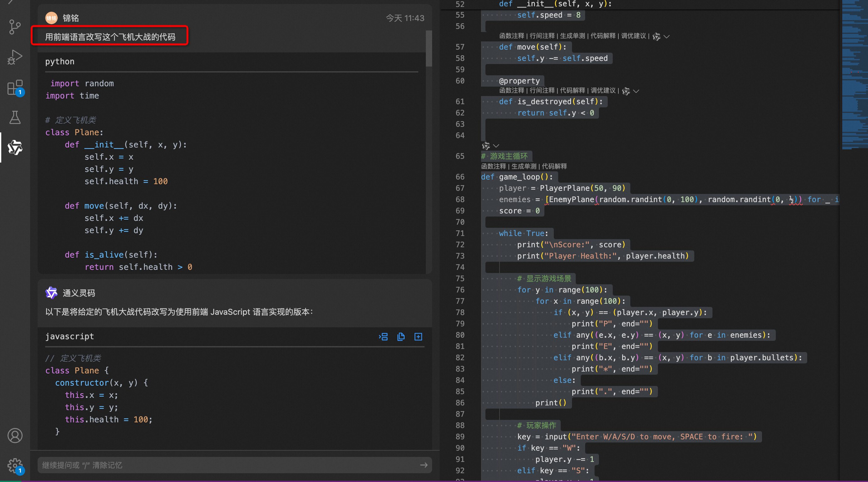Send message with arrow icon

point(424,465)
